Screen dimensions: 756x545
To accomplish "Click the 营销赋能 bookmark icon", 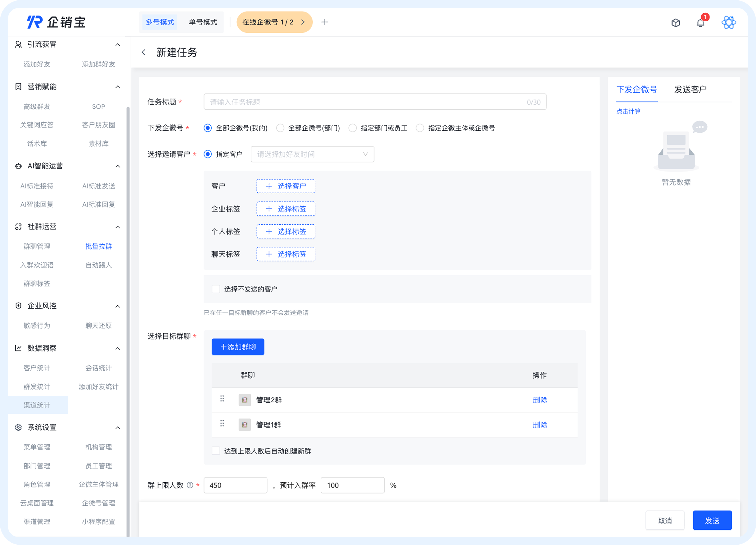I will (x=18, y=87).
